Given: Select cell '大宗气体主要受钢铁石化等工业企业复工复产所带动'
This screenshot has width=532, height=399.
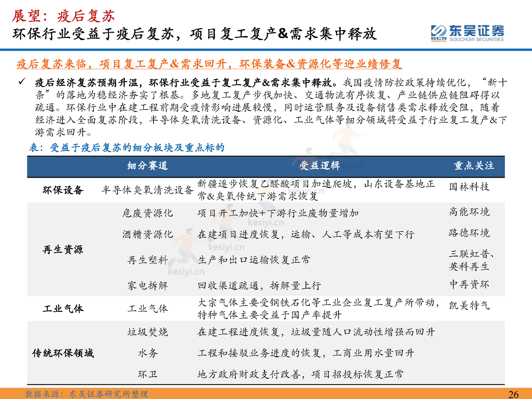Looking at the screenshot, I should point(316,303).
